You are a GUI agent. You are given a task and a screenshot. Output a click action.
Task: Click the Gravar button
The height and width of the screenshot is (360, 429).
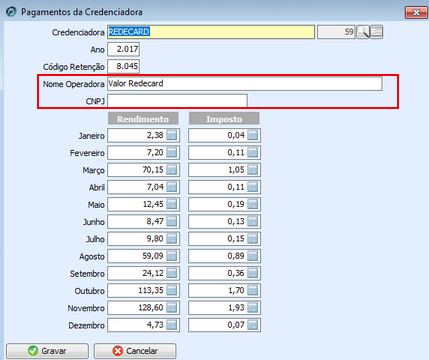point(47,351)
